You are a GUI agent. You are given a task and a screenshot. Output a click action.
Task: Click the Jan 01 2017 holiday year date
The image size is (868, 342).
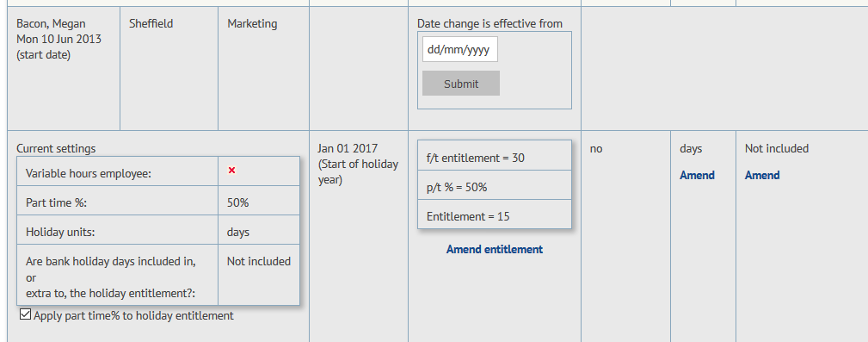[x=347, y=148]
